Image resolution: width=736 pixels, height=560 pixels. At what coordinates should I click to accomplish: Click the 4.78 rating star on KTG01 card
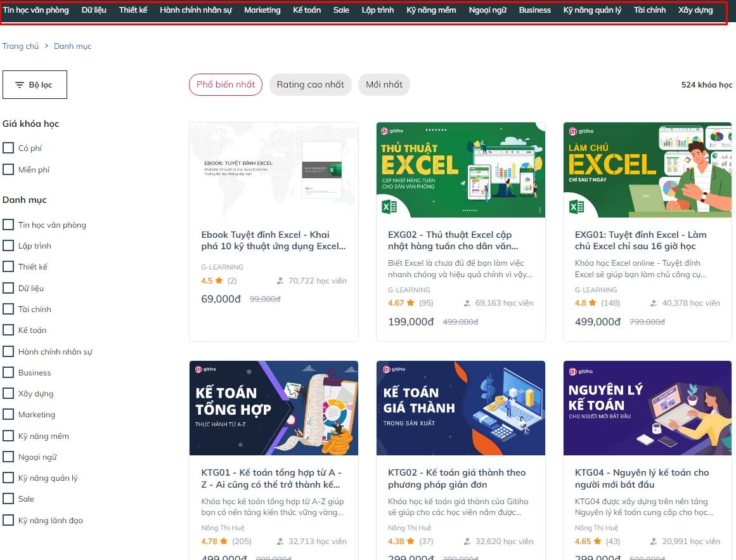point(223,541)
